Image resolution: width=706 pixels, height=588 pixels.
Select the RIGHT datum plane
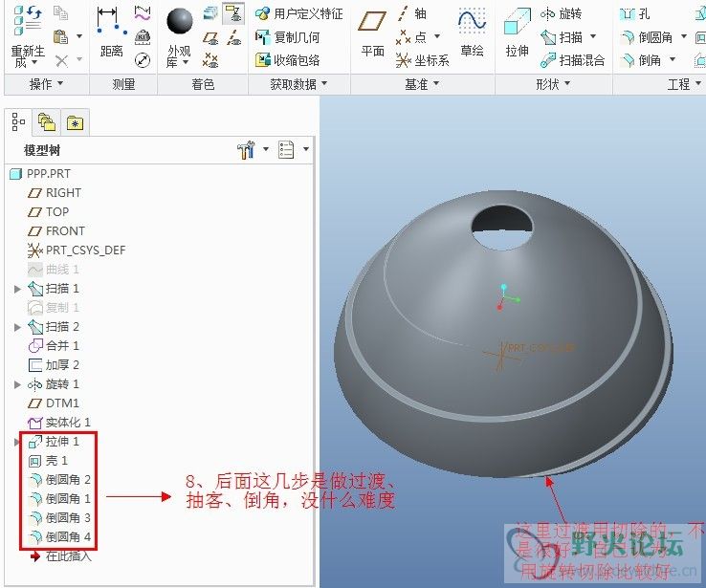point(55,193)
